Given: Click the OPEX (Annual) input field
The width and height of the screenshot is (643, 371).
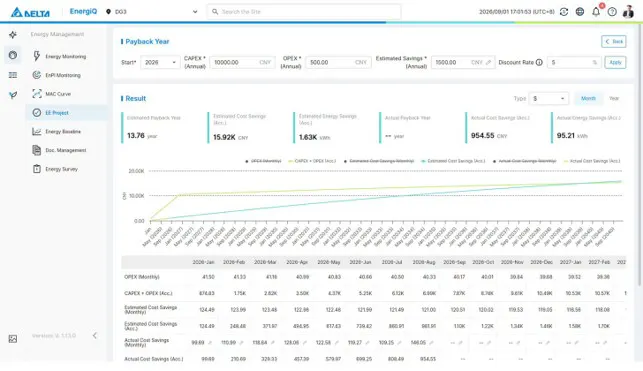Looking at the screenshot, I should 338,62.
